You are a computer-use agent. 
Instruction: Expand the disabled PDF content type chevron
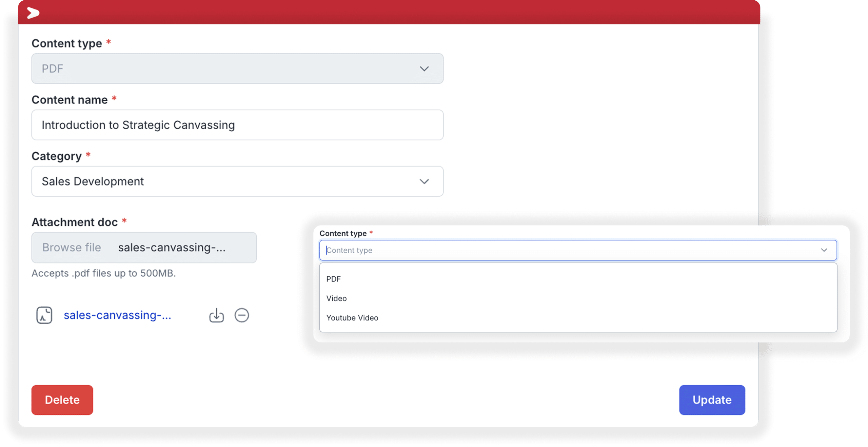424,69
